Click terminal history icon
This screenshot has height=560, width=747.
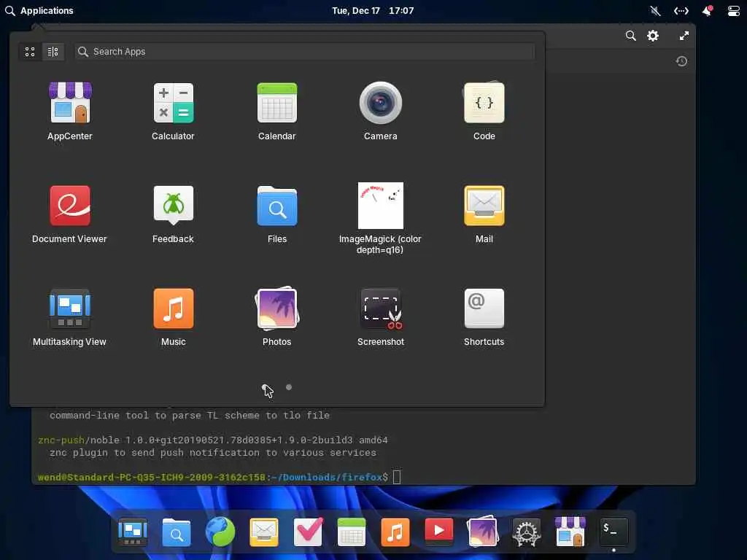[681, 61]
